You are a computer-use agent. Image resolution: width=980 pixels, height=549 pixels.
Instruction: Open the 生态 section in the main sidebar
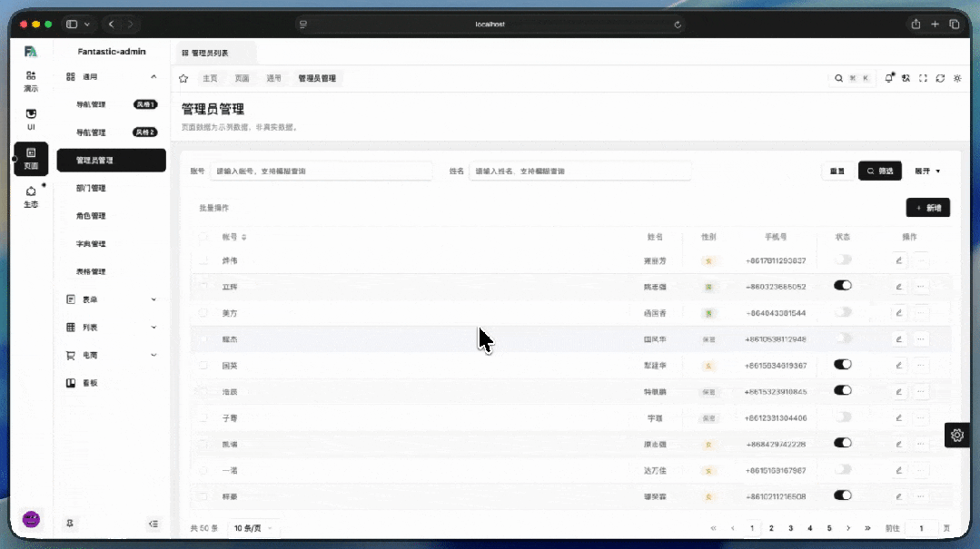[x=31, y=197]
